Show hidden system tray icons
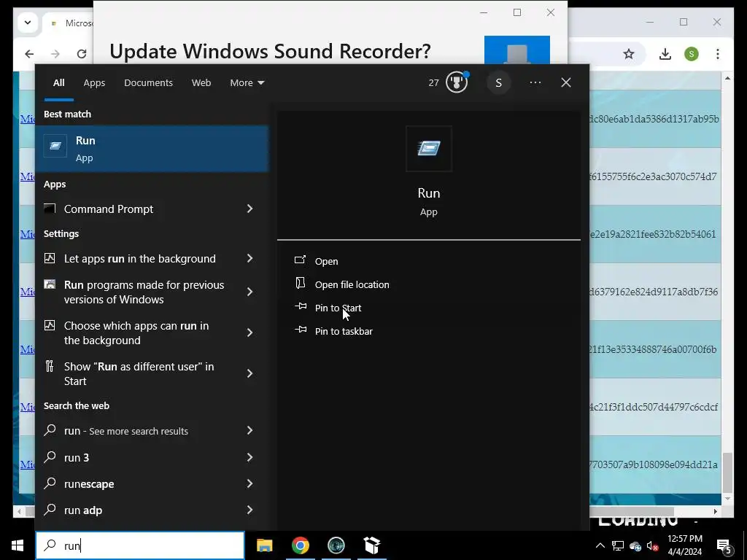The width and height of the screenshot is (747, 560). click(x=600, y=545)
